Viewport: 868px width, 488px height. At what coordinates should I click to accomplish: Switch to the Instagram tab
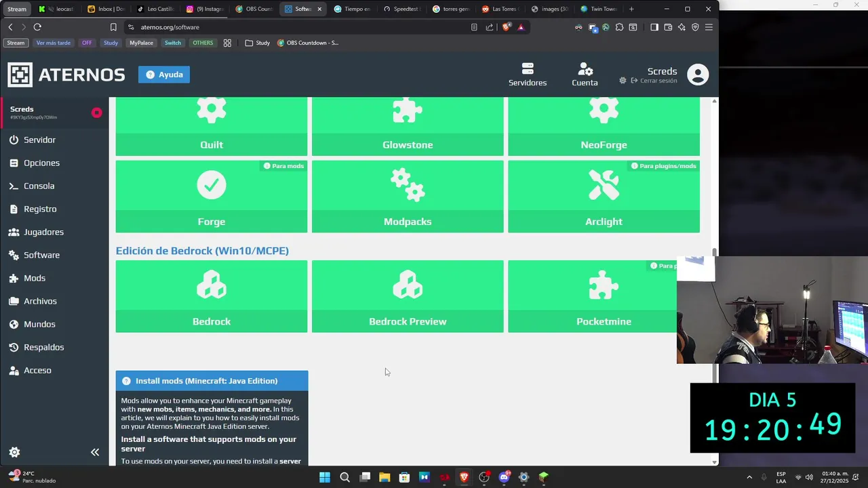[204, 9]
